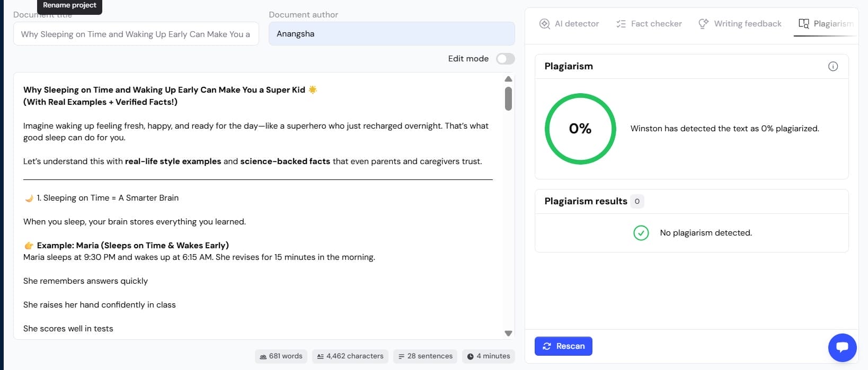Click the 28 sentences stat
The height and width of the screenshot is (370, 868).
(x=426, y=356)
